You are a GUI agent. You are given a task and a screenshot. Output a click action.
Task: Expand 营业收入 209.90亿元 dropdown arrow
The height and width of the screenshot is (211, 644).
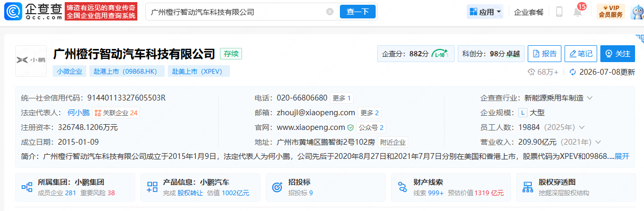pyautogui.click(x=598, y=142)
